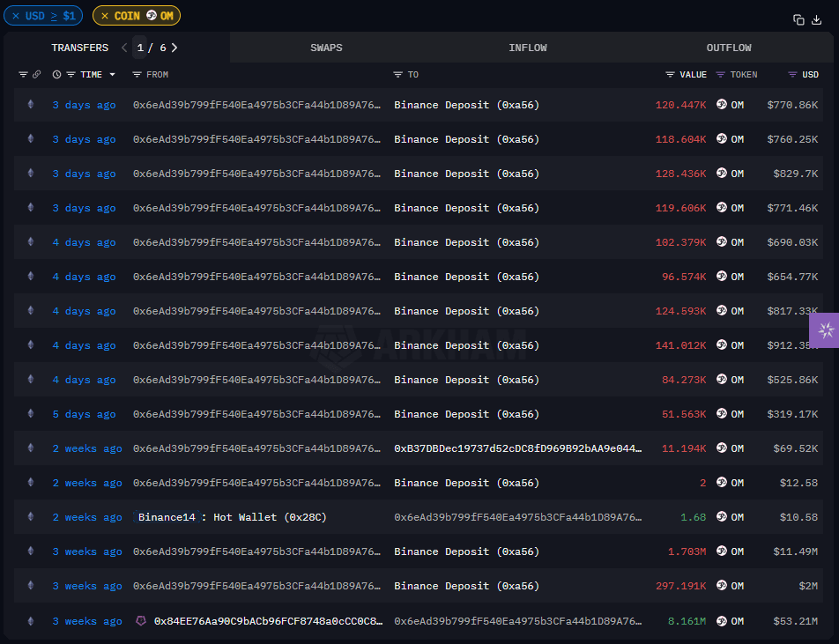Viewport: 839px width, 644px height.
Task: Click OM token icon on 8.161M row
Action: (x=722, y=621)
